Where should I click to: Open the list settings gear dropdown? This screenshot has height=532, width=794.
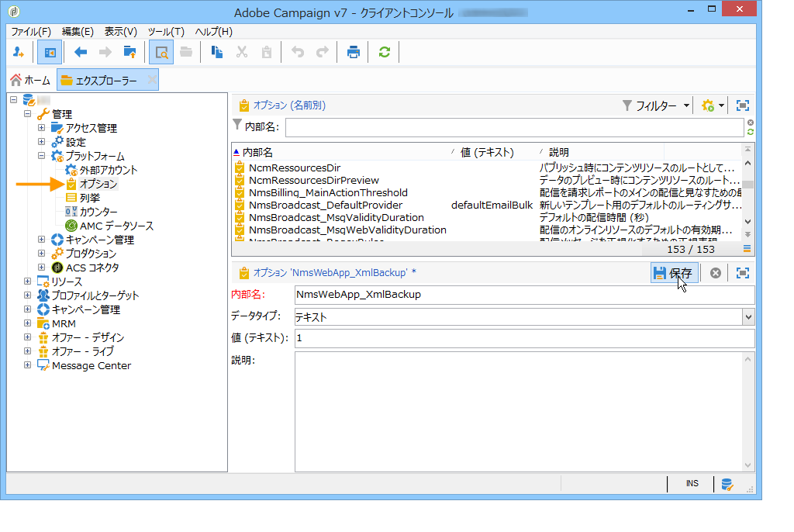pyautogui.click(x=713, y=105)
